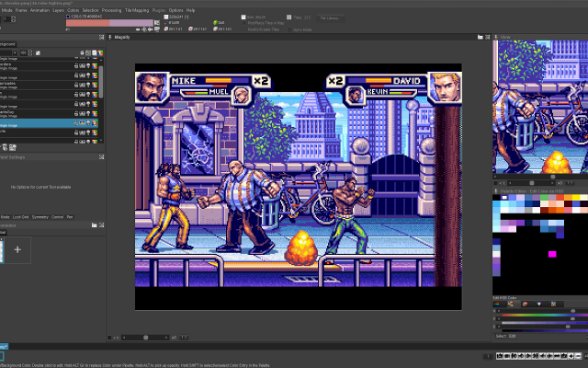Screen dimensions: 588x368
Task: Pin the Palette Editor panel
Action: click(496, 191)
